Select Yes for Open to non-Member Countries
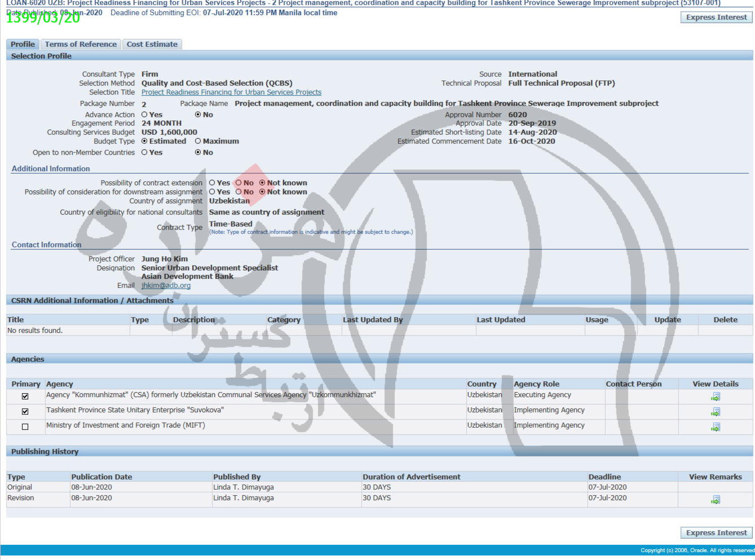 [x=144, y=152]
